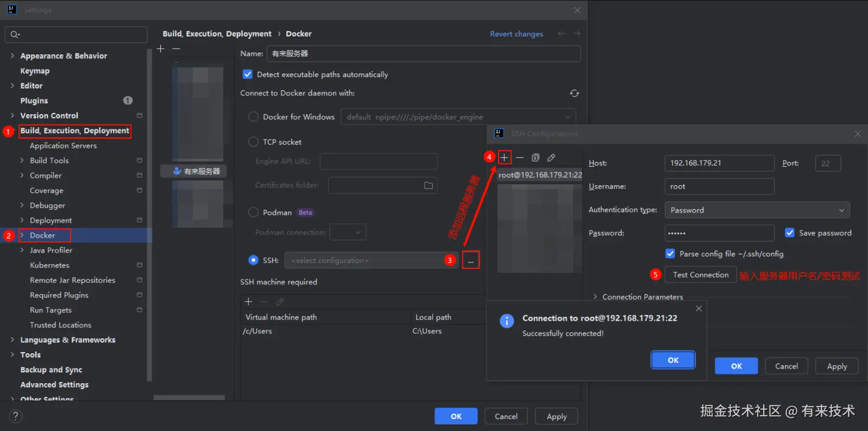Click the docker connection Name field
The image size is (868, 431).
pos(424,54)
